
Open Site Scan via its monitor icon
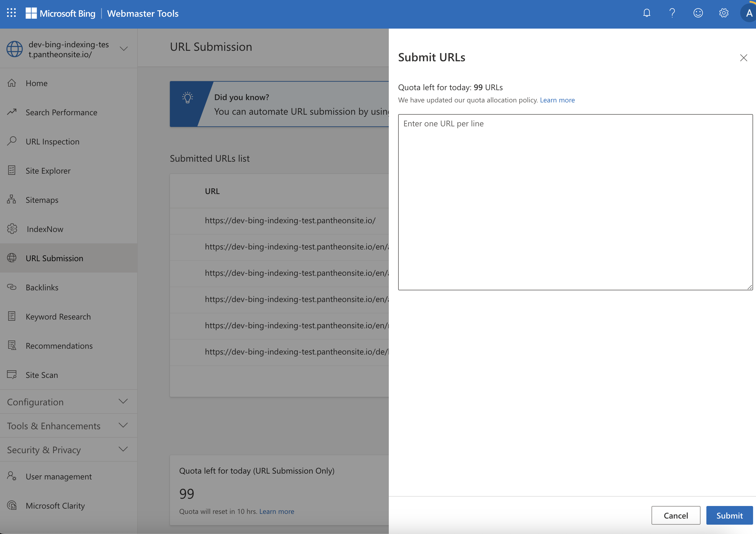tap(12, 375)
